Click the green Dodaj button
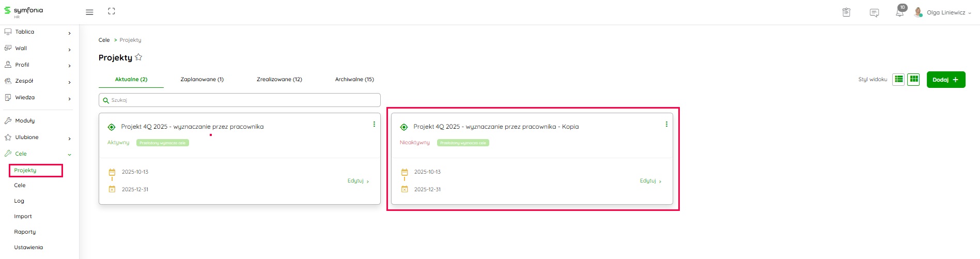980x259 pixels. 945,80
